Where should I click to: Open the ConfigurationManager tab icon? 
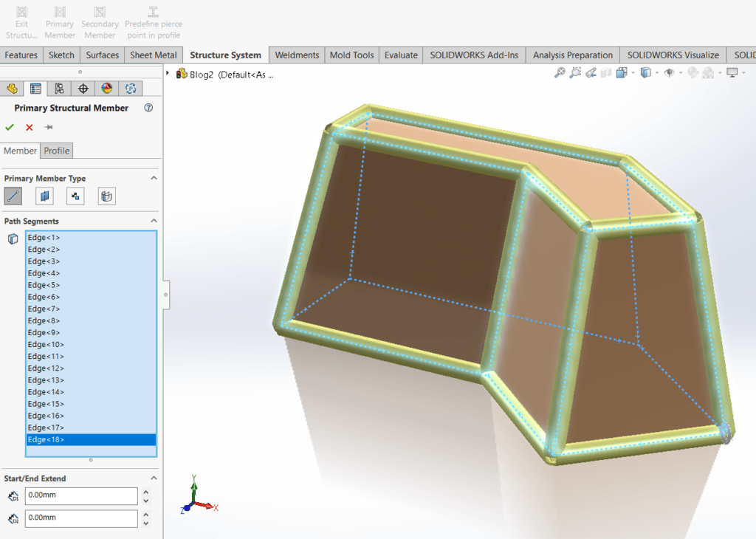[x=58, y=89]
